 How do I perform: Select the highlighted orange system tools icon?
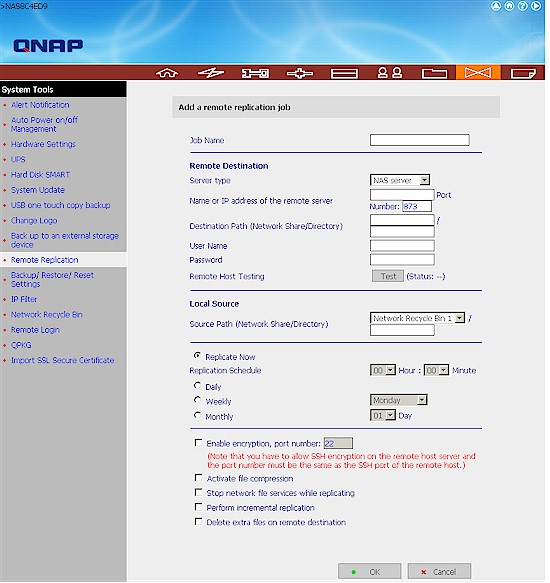point(478,73)
